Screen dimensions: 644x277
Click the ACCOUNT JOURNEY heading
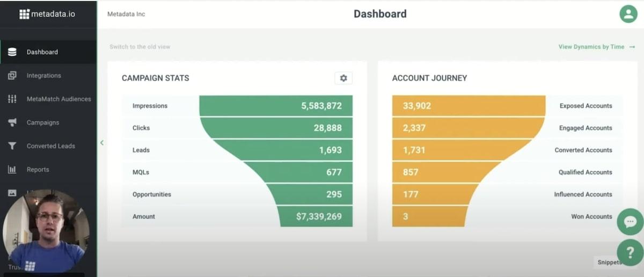pos(430,78)
